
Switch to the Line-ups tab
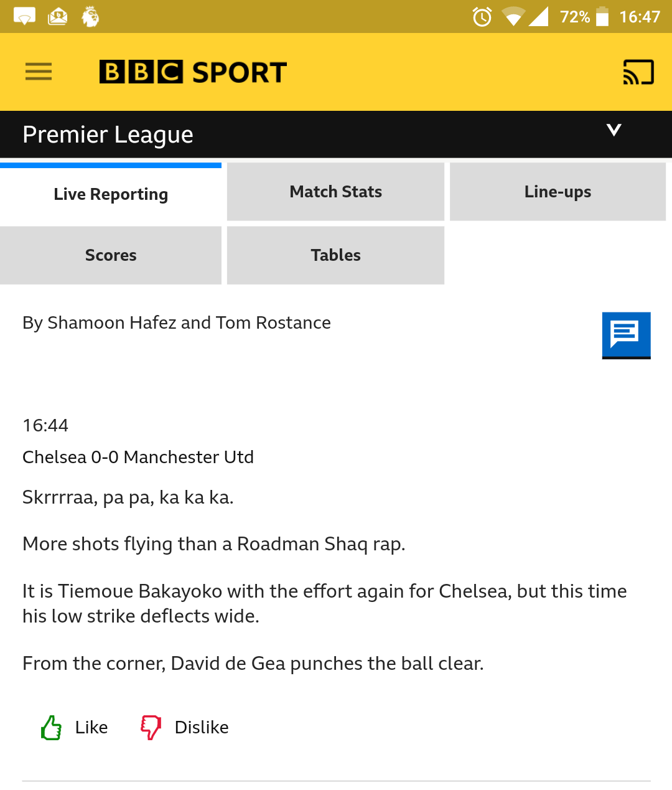pos(558,192)
